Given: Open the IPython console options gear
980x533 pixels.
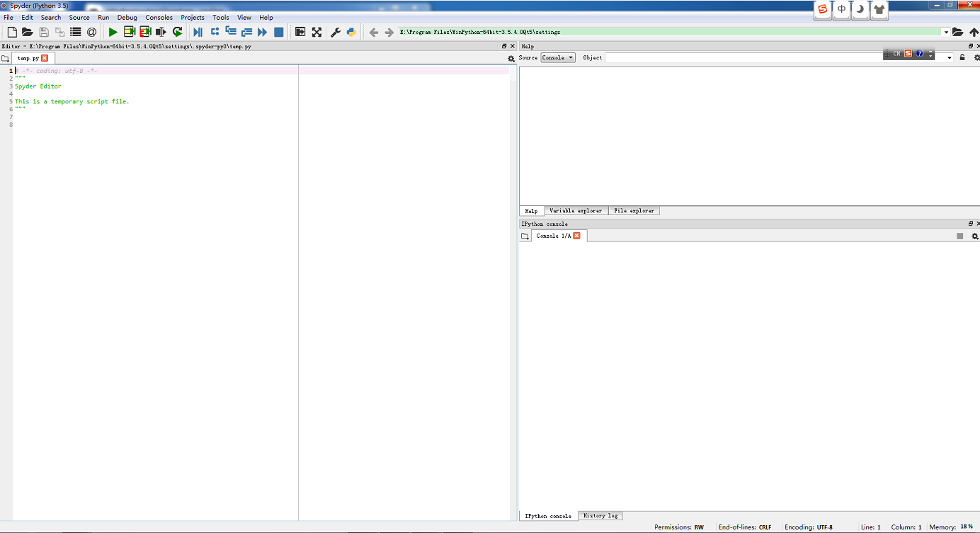Looking at the screenshot, I should 976,236.
